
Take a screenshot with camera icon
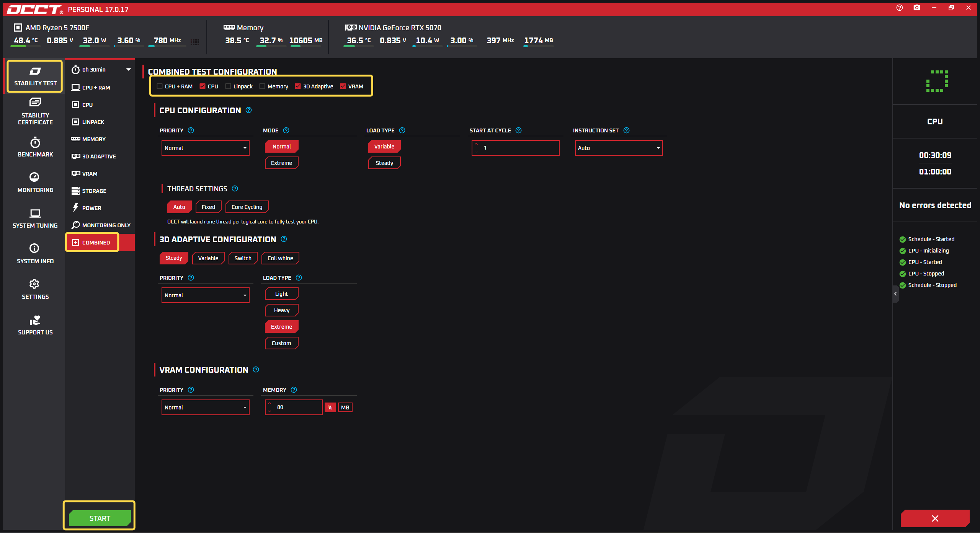(917, 8)
